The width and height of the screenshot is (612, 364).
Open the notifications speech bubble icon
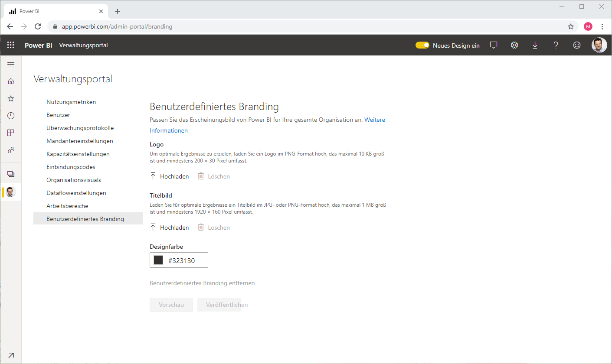coord(494,45)
